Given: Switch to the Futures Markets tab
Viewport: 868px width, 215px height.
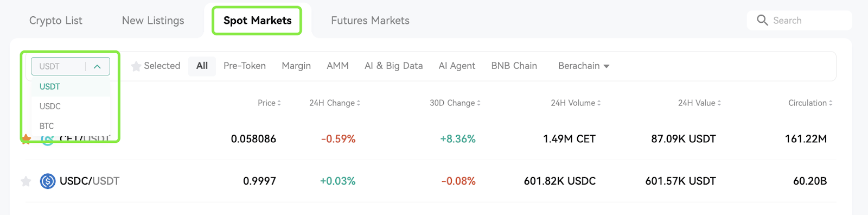Looking at the screenshot, I should (370, 20).
